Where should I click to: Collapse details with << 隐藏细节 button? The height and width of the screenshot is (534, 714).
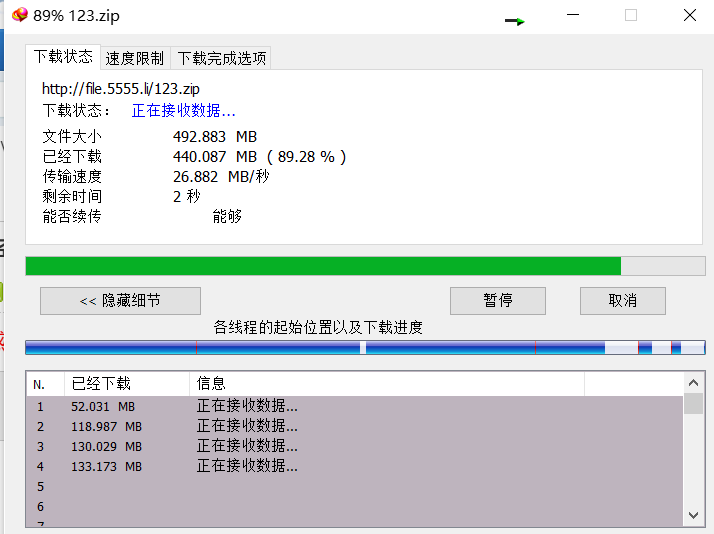[120, 301]
